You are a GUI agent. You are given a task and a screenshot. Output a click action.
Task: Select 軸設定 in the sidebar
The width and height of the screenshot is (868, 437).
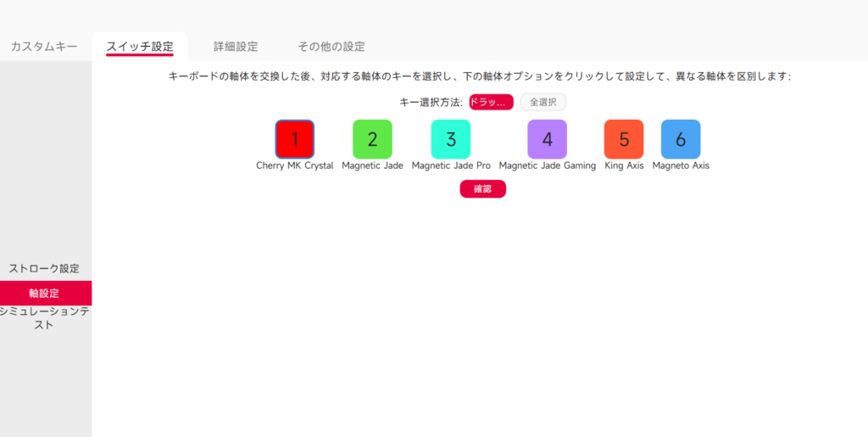tap(44, 294)
